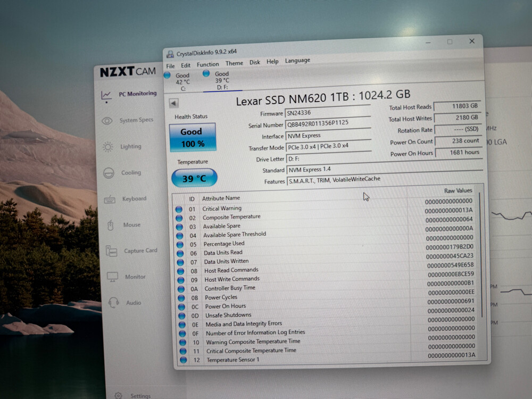
Task: Open the Disk menu
Action: coord(255,62)
